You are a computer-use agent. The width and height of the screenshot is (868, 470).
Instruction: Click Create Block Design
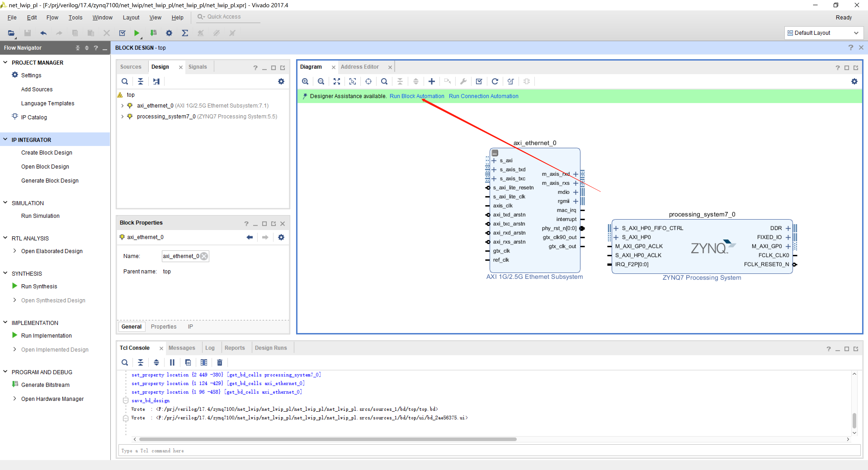[47, 153]
